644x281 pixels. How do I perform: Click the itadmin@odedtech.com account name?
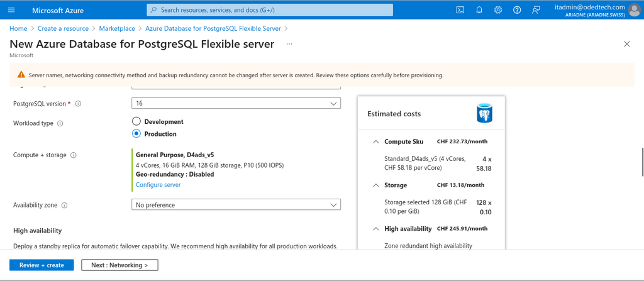[590, 7]
